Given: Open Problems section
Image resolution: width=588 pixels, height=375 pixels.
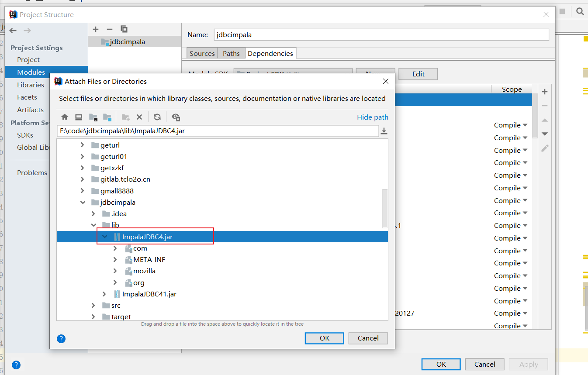Looking at the screenshot, I should point(32,172).
